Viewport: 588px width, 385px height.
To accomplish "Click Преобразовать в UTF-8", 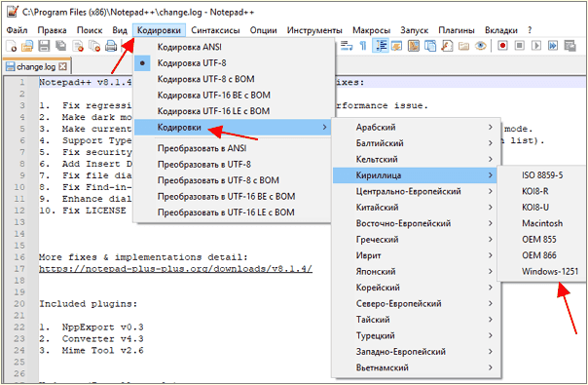I will point(233,165).
